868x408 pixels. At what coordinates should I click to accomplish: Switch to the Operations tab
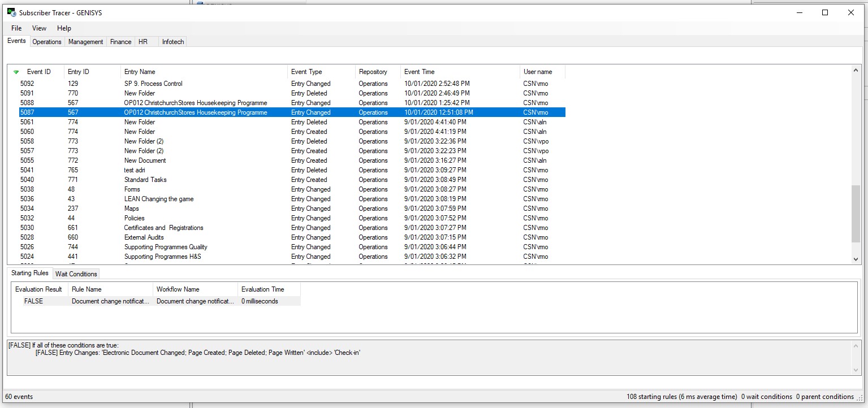(47, 42)
